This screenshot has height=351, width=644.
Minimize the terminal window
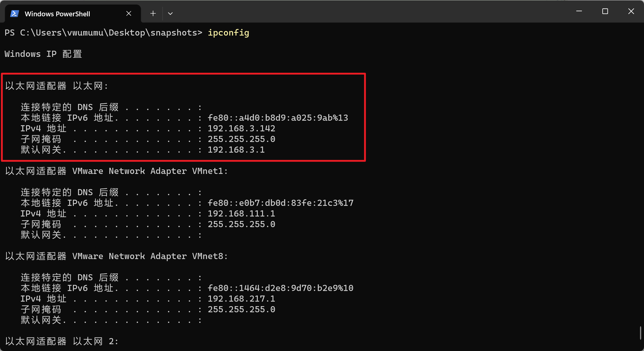[x=579, y=11]
